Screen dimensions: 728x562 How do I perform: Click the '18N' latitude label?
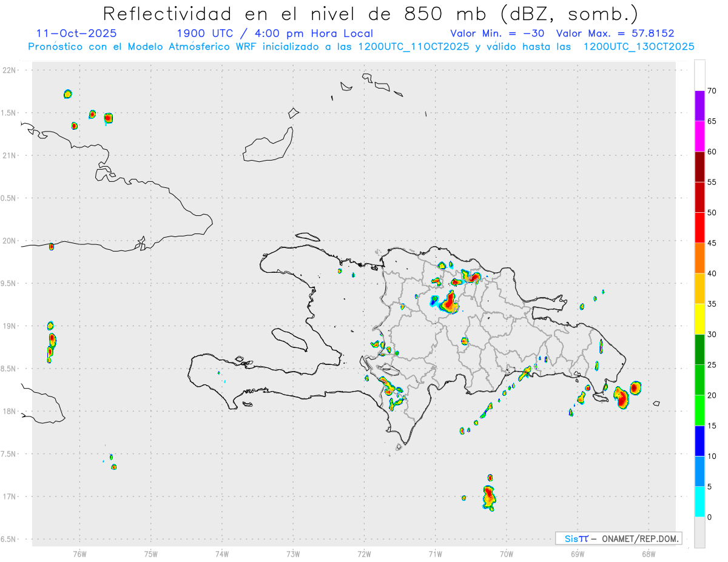[x=10, y=411]
